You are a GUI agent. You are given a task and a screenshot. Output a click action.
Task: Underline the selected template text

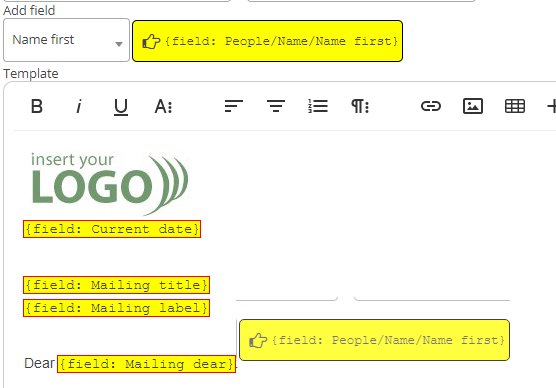click(x=121, y=107)
